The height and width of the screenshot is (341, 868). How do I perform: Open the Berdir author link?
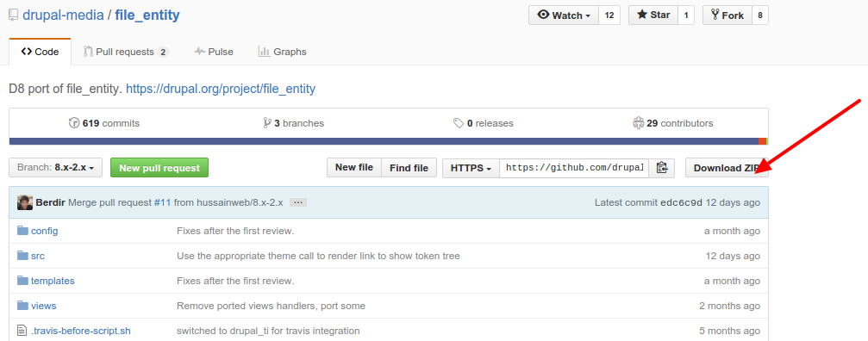50,202
